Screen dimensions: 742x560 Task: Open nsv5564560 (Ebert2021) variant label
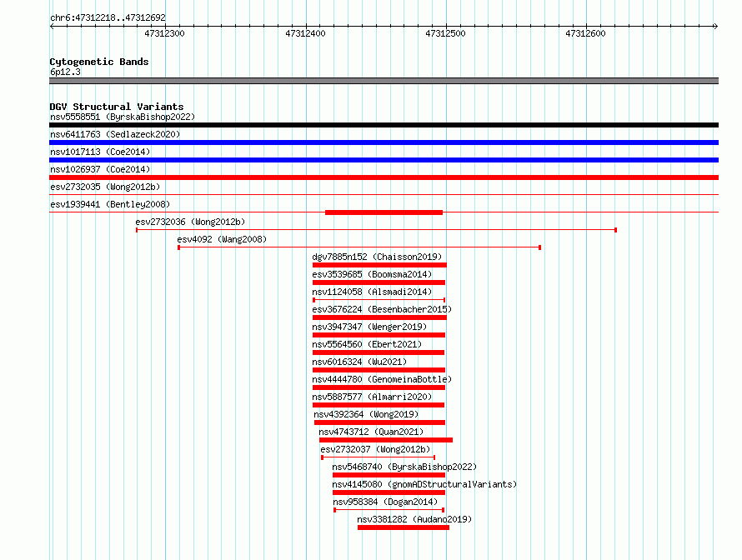(x=367, y=344)
